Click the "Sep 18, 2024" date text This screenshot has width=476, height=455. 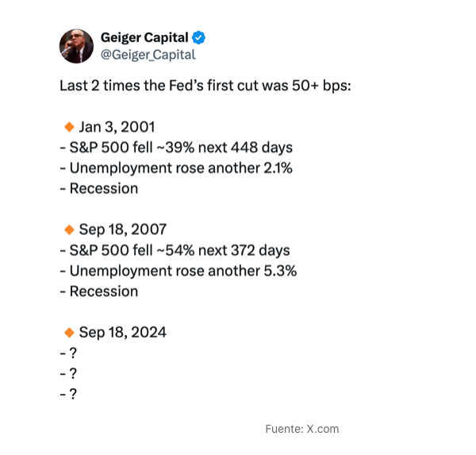tap(123, 332)
